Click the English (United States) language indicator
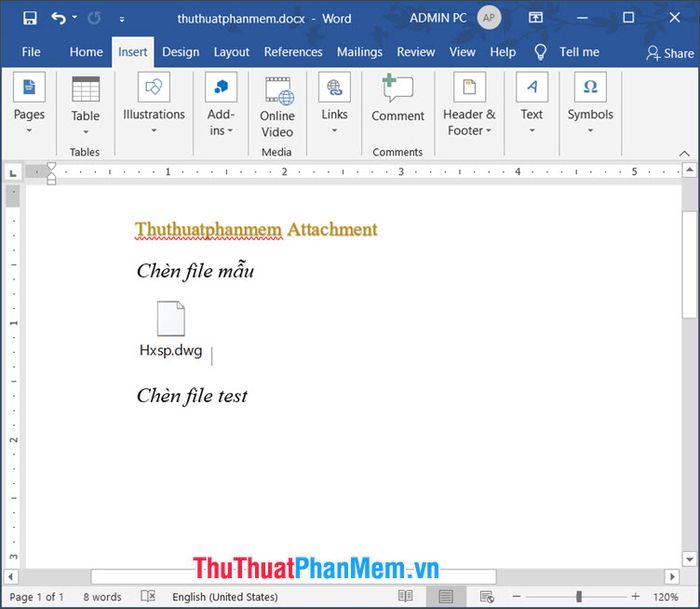This screenshot has width=700, height=609. (225, 597)
